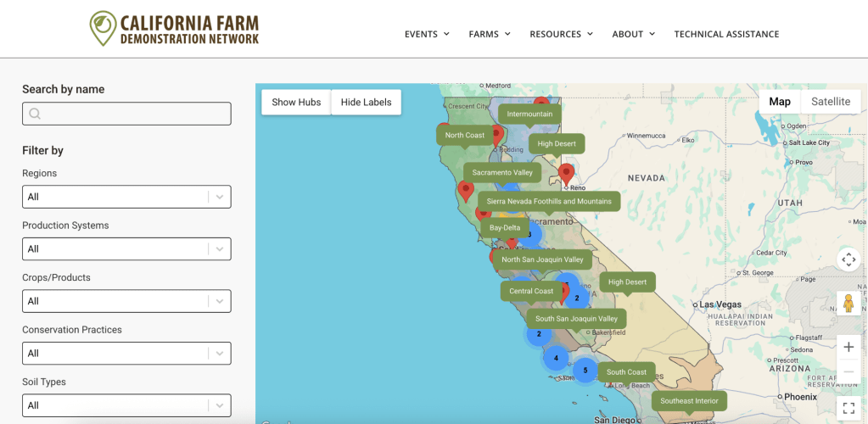Open the Resources menu
Screen dimensions: 868x424
pyautogui.click(x=560, y=34)
